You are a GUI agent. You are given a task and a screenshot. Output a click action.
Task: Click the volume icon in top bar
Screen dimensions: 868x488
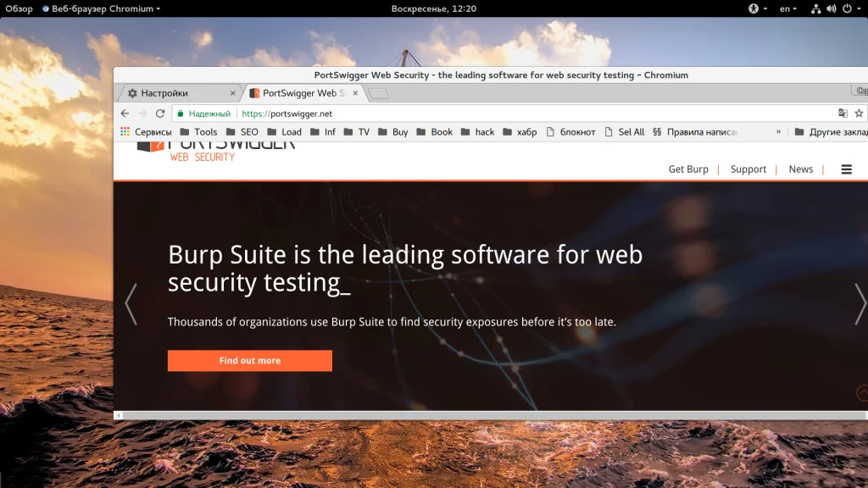831,8
